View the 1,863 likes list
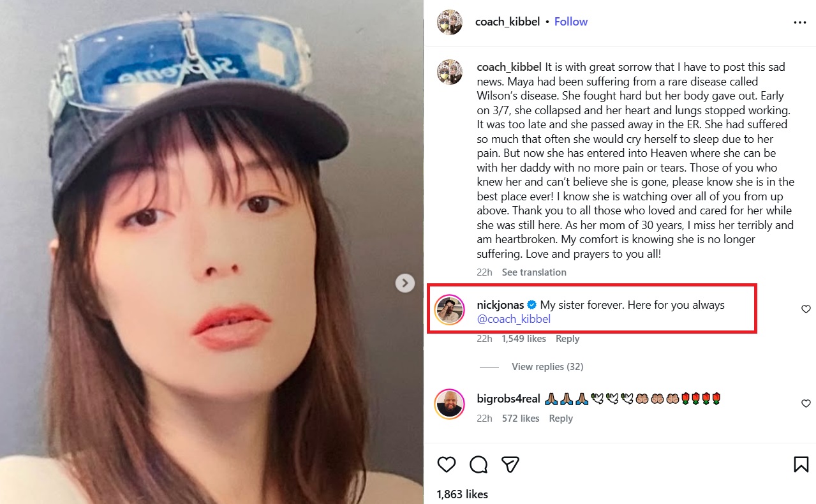 click(x=462, y=494)
